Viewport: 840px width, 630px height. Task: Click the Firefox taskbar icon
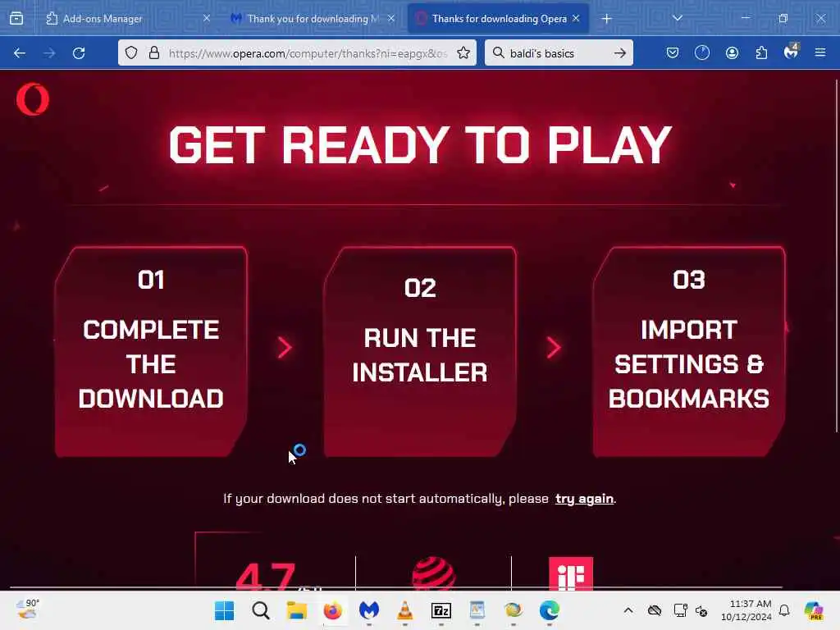(x=333, y=610)
